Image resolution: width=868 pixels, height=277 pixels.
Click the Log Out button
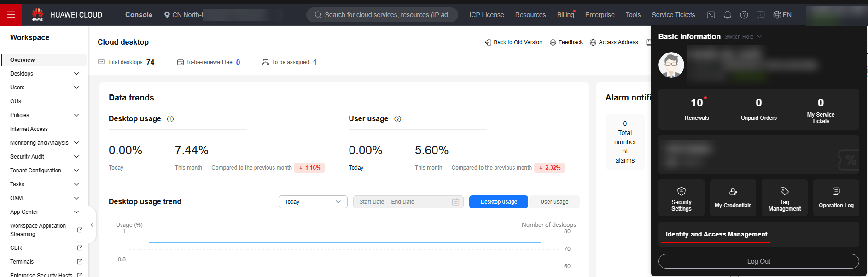click(x=758, y=261)
